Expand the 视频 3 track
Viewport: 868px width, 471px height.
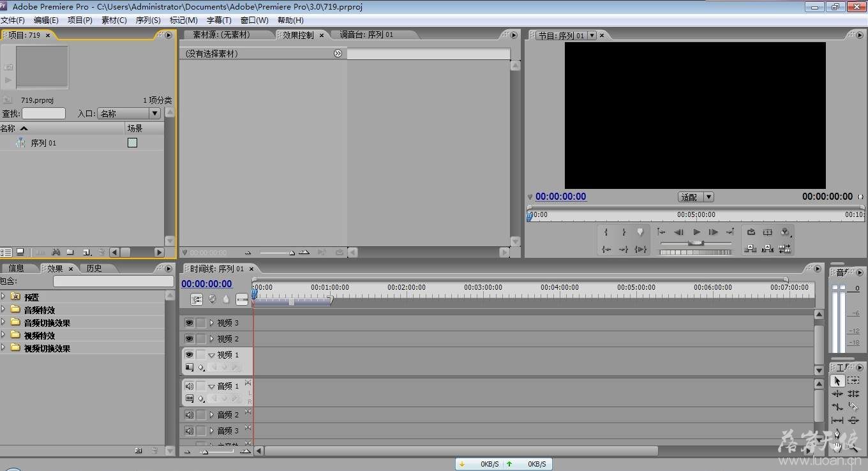[x=212, y=323]
